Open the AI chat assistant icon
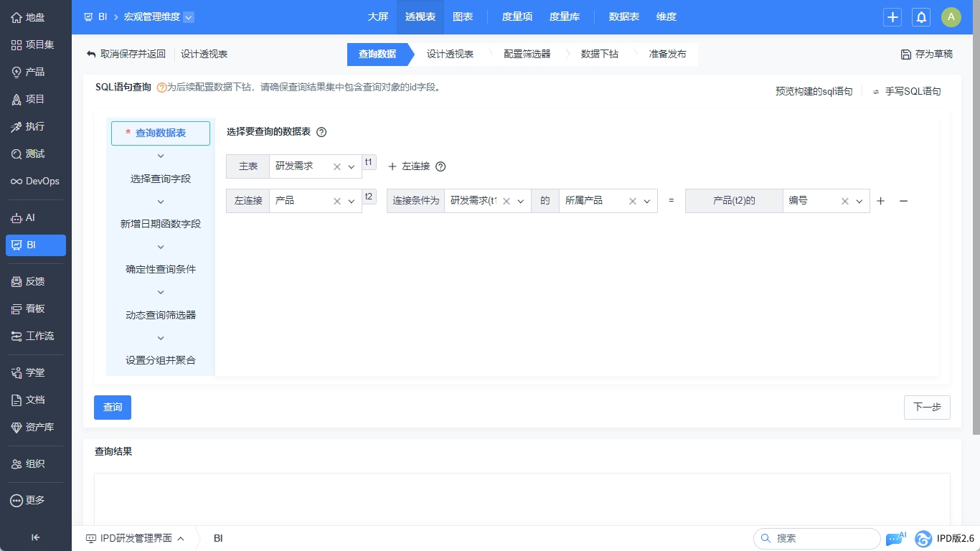Viewport: 980px width, 551px height. (x=896, y=538)
